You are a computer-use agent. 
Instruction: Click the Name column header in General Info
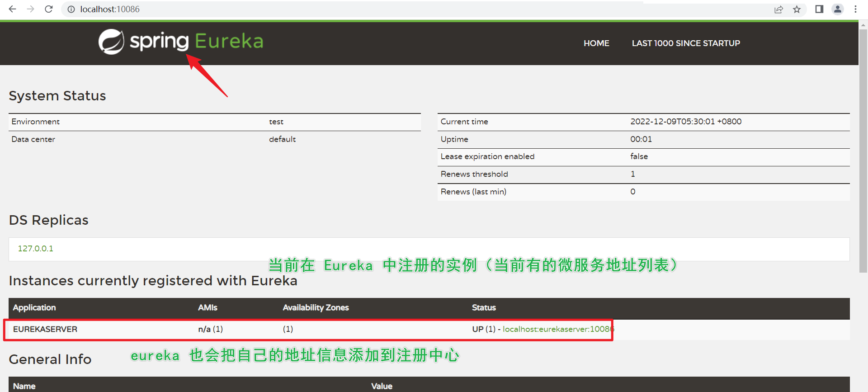[24, 386]
